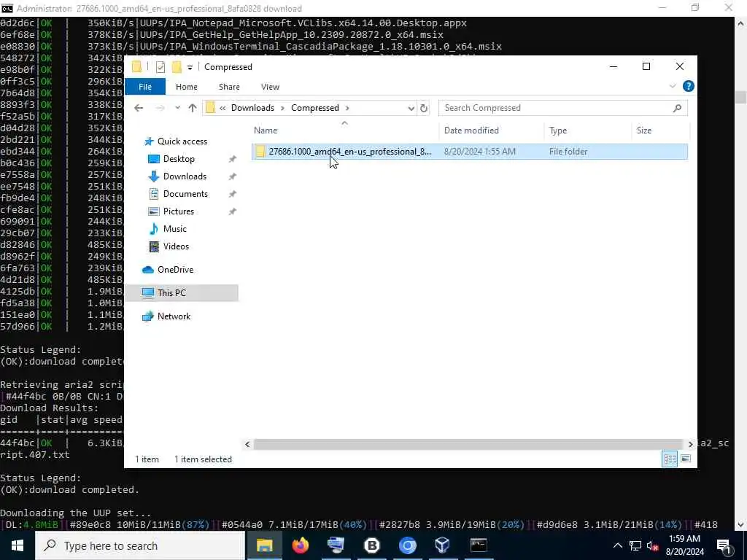
Task: Open Documents in the navigation pane
Action: click(185, 194)
